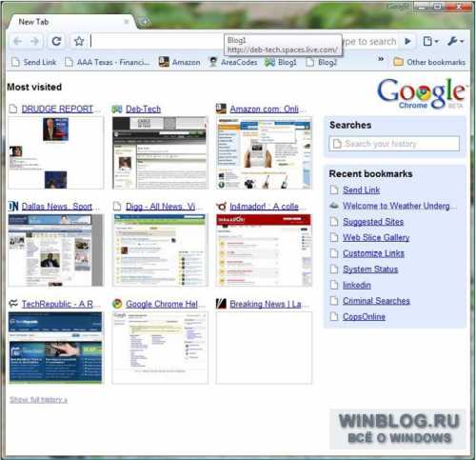This screenshot has width=476, height=460.
Task: Click the Weather Underground bookmark icon
Action: [x=334, y=206]
